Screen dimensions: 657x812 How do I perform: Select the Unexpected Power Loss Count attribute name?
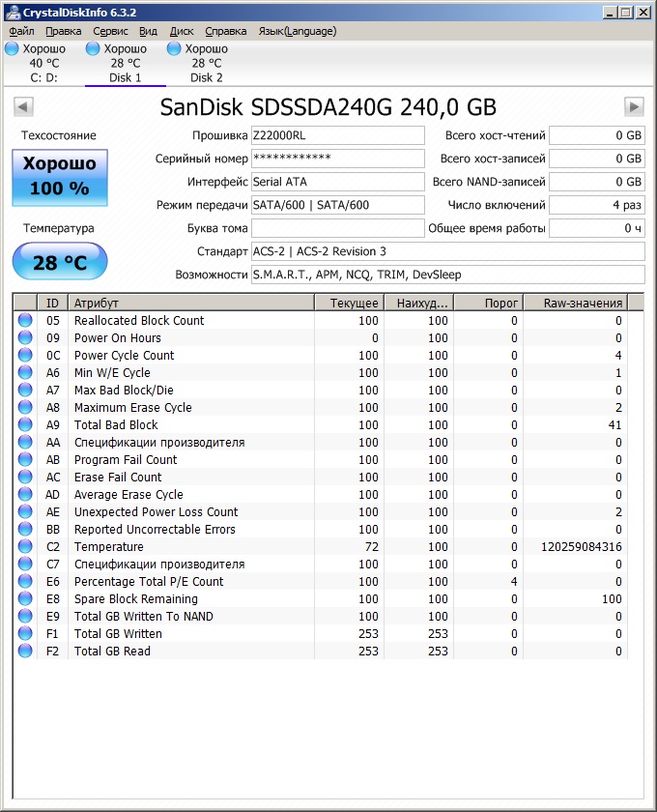pos(156,512)
